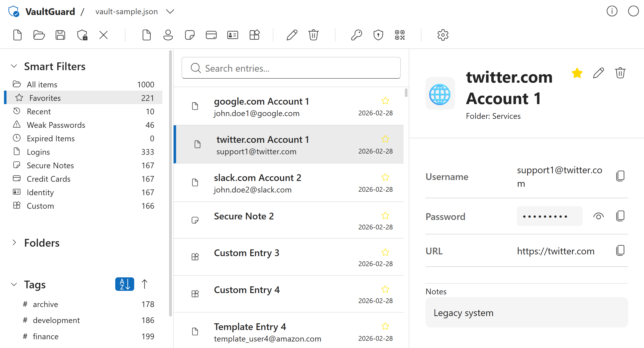Copy the username to clipboard
Viewport: 644px width, 348px height.
(620, 176)
